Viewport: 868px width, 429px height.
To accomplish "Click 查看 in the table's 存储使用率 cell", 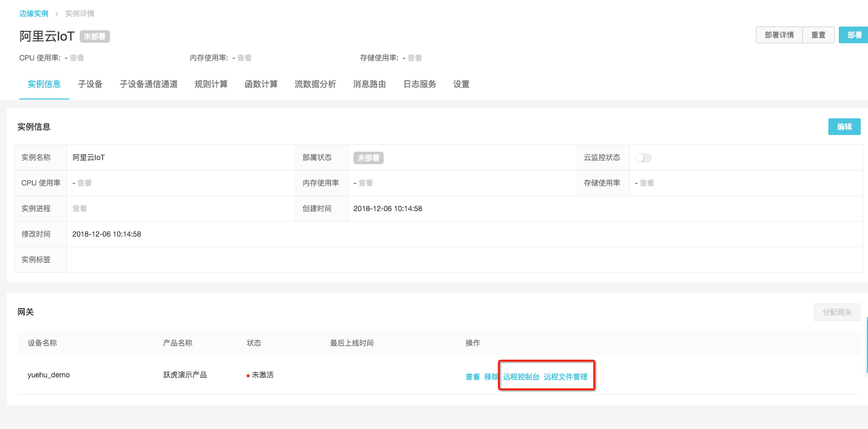I will tap(647, 183).
